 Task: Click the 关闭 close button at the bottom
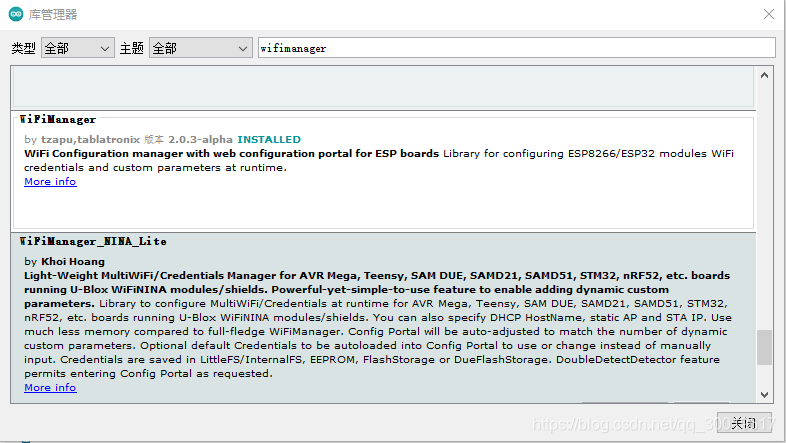coord(744,423)
